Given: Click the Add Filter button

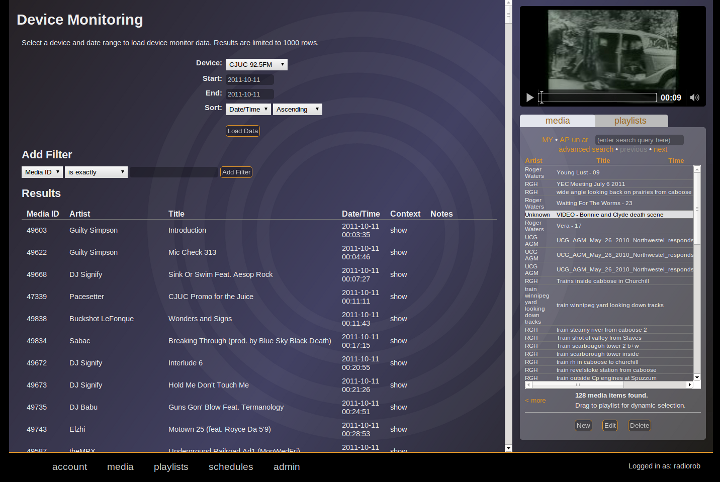Looking at the screenshot, I should (x=236, y=172).
